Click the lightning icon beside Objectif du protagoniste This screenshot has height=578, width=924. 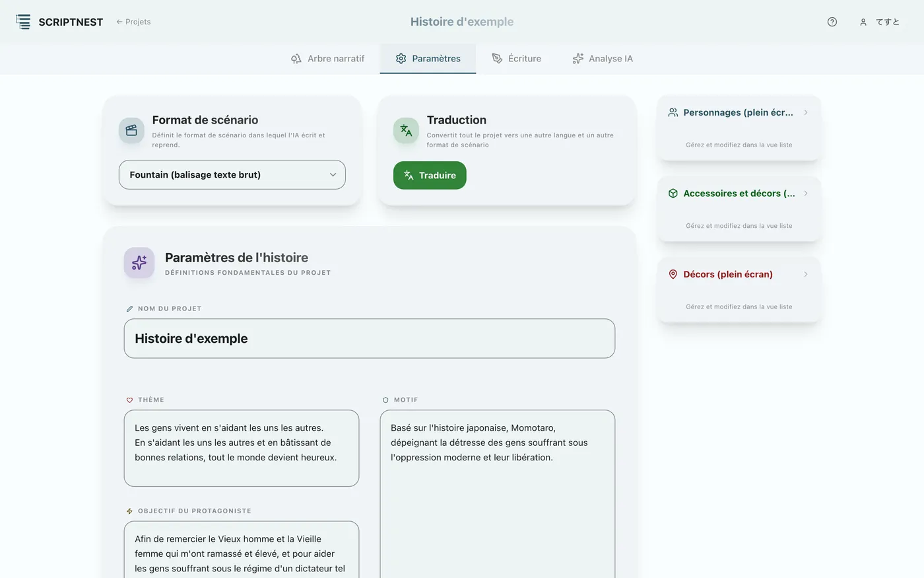129,511
